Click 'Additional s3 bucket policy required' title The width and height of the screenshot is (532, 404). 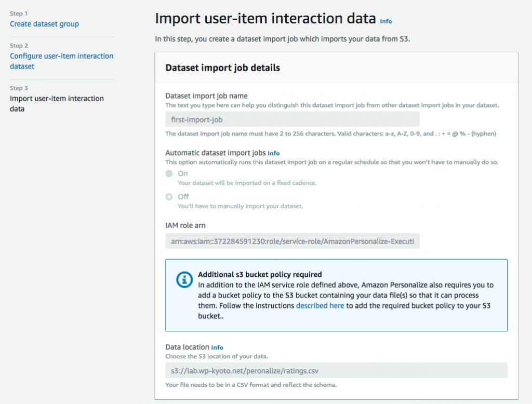[260, 274]
